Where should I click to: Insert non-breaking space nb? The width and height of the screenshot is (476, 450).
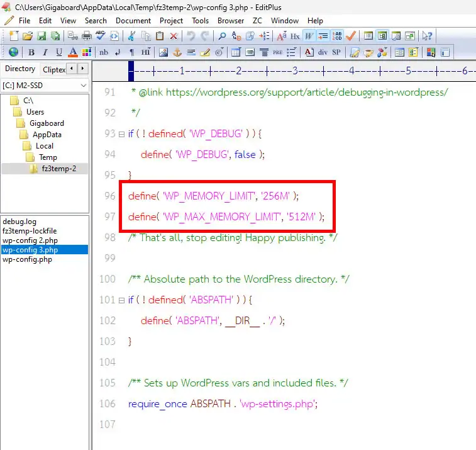(x=104, y=52)
